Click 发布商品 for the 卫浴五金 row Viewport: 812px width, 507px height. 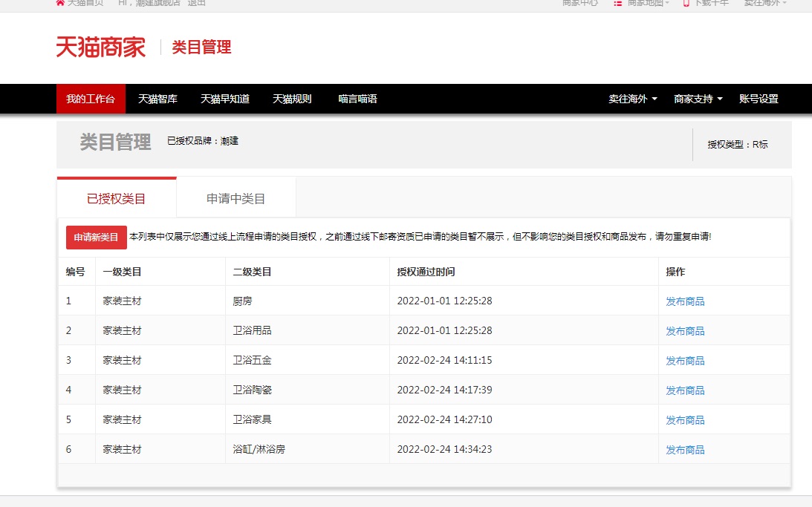click(685, 361)
